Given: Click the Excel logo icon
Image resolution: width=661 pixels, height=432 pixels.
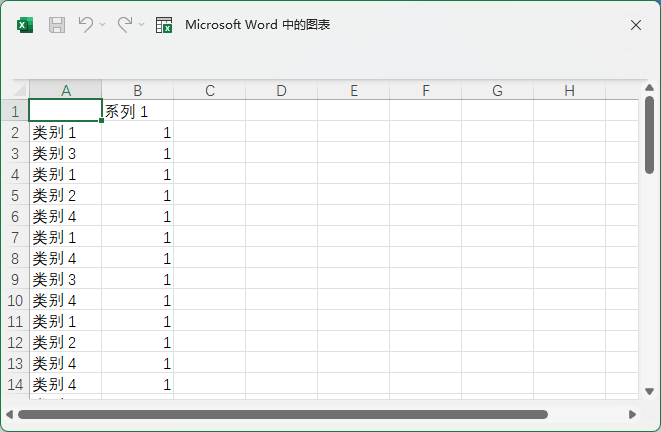Looking at the screenshot, I should (25, 25).
